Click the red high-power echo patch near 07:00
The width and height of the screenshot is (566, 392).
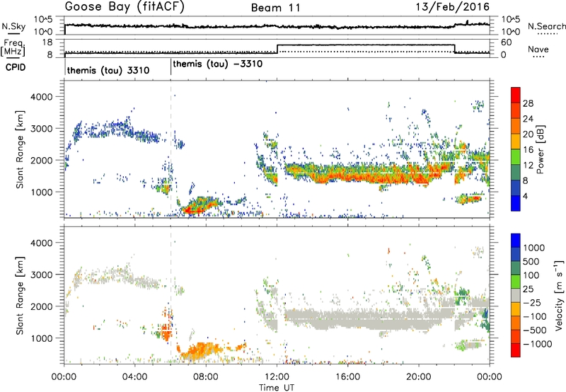pos(193,209)
